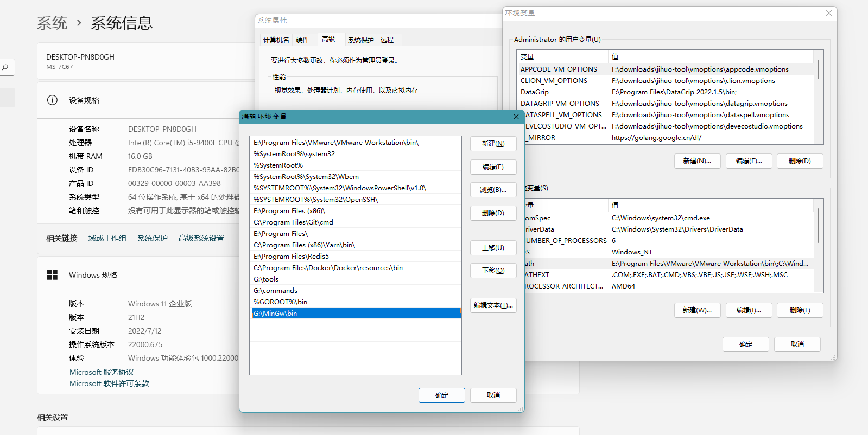Select the G:\MinGw\bin path entry

click(x=356, y=314)
